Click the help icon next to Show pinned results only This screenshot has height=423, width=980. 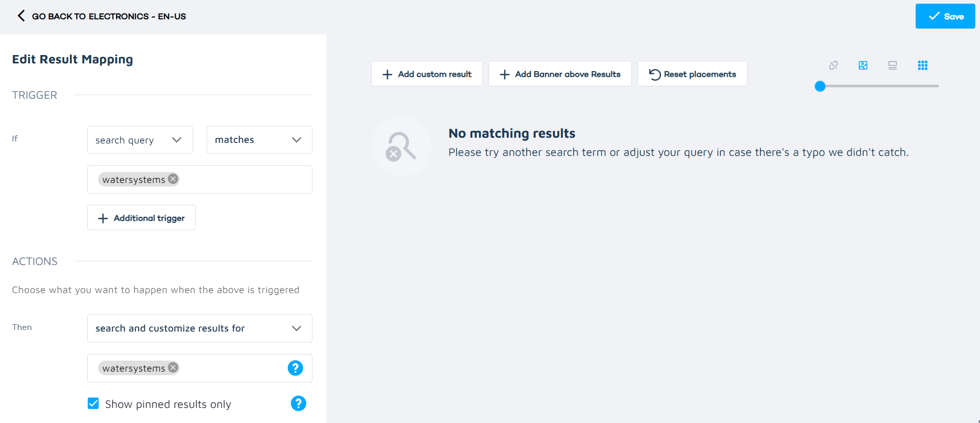click(298, 403)
